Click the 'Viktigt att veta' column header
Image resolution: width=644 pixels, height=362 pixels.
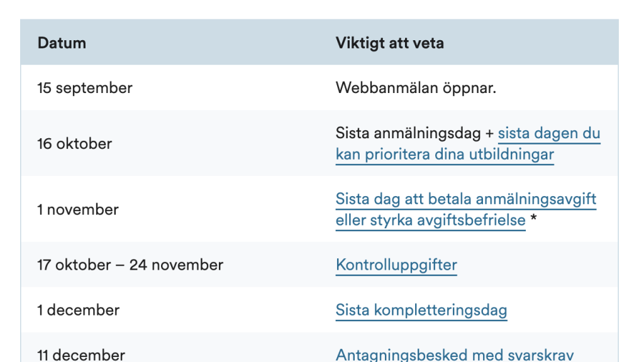click(x=390, y=43)
